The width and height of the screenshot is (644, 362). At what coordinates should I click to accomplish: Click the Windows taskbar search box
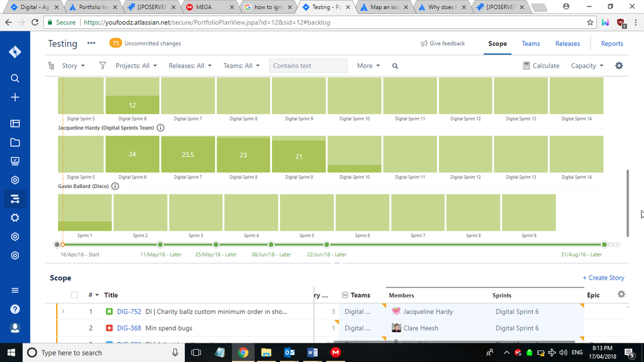102,352
